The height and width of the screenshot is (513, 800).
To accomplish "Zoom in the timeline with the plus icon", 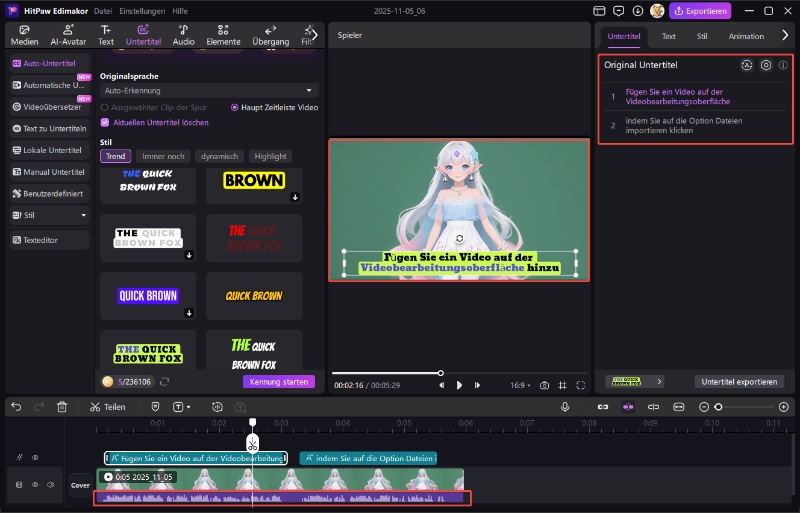I will pyautogui.click(x=784, y=407).
